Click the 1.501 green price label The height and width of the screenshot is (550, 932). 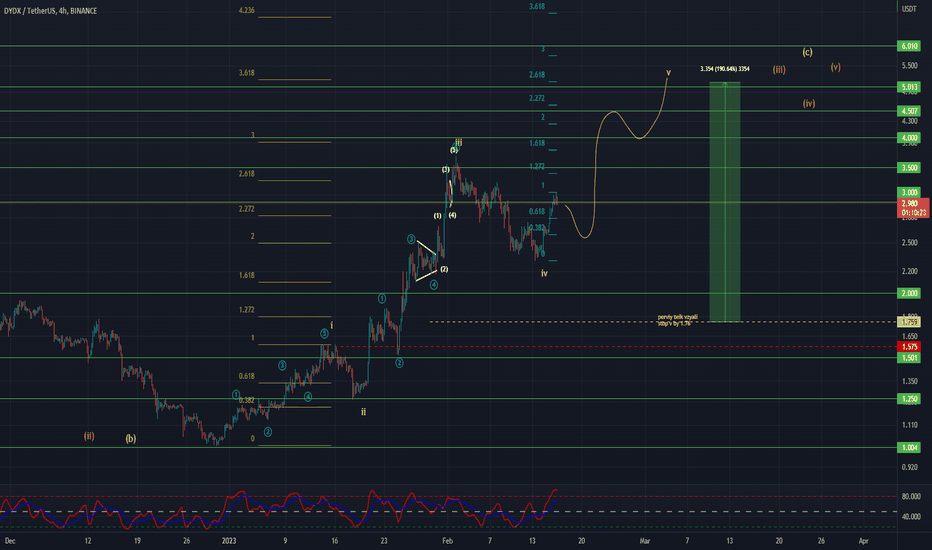click(909, 358)
